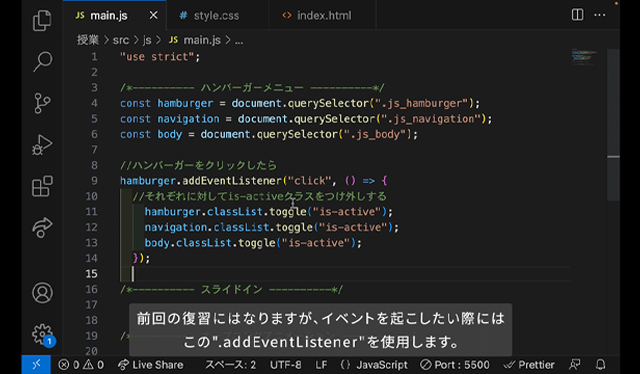Screen dimensions: 640x374
Task: Click the Port : 5500 live server status
Action: (x=455, y=365)
